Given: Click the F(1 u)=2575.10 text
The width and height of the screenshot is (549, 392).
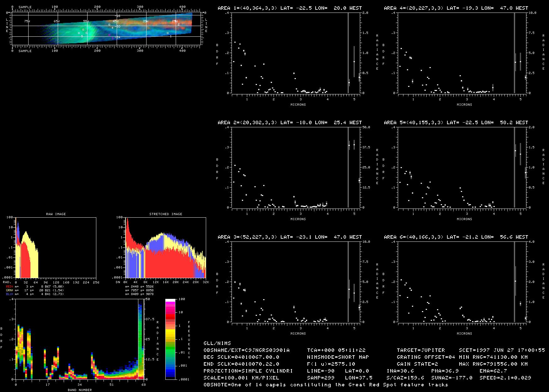Looking at the screenshot, I should (331, 364).
